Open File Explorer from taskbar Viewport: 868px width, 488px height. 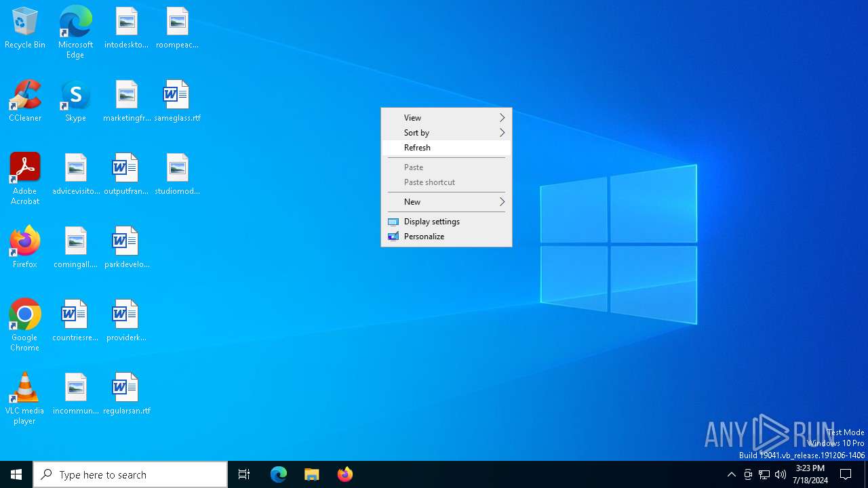coord(312,474)
